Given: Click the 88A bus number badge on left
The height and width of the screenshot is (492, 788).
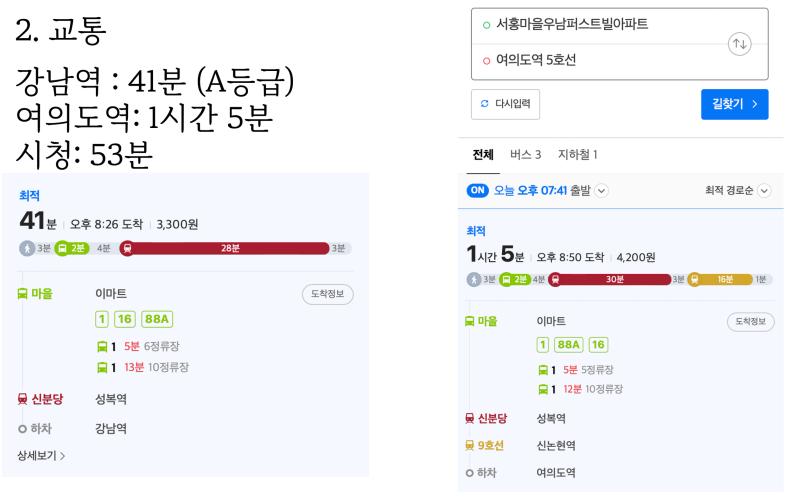Looking at the screenshot, I should 157,319.
